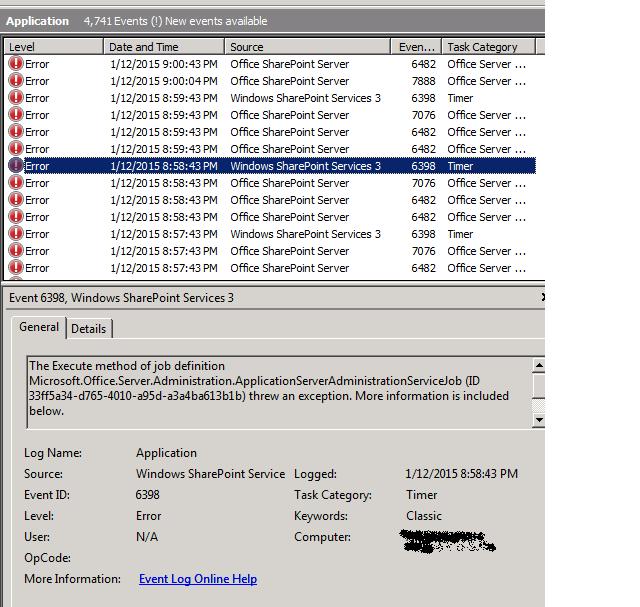
Task: Switch to the General tab
Action: pos(39,327)
